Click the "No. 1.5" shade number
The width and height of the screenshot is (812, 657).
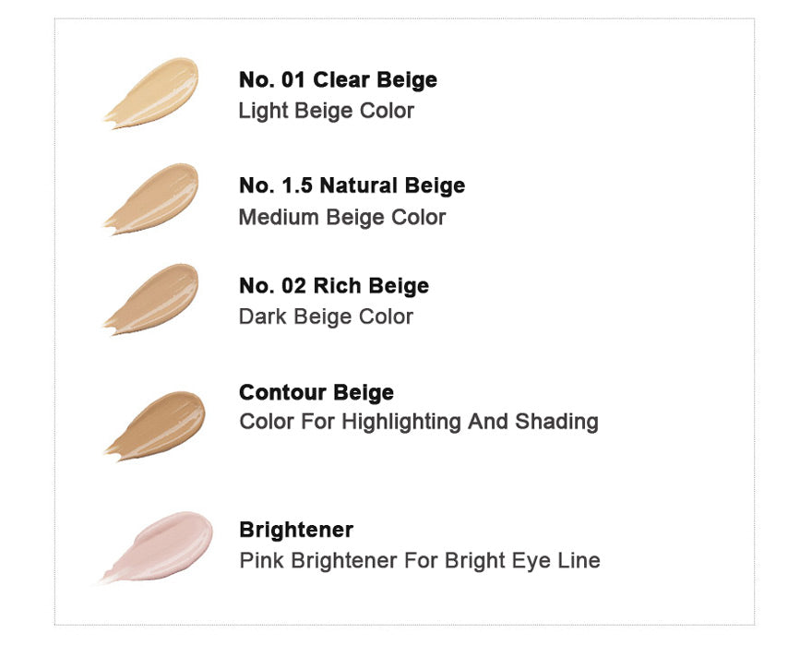click(x=276, y=185)
